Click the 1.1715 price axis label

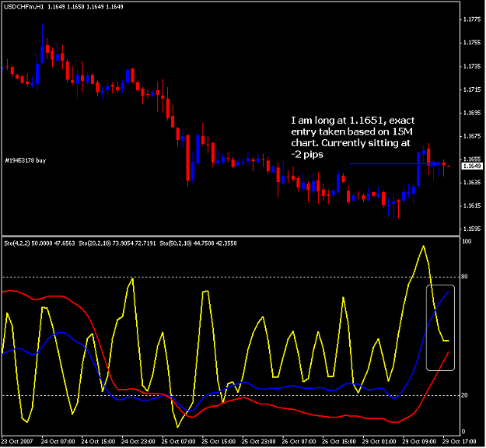(472, 89)
